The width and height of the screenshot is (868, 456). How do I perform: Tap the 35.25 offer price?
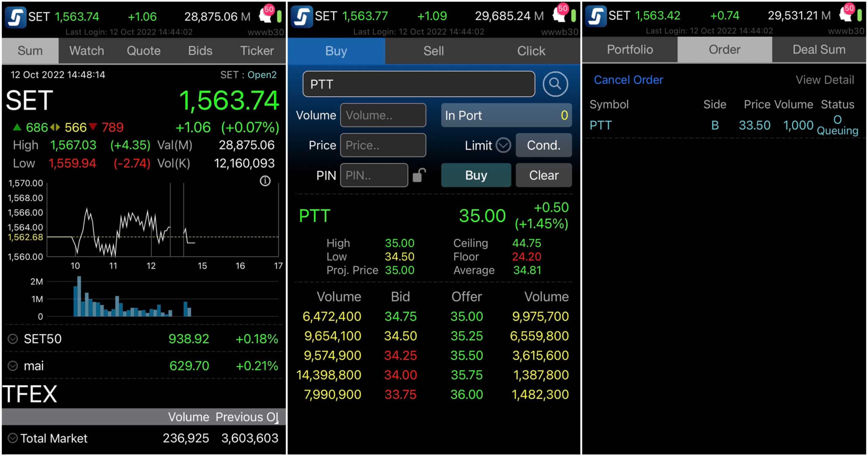467,336
